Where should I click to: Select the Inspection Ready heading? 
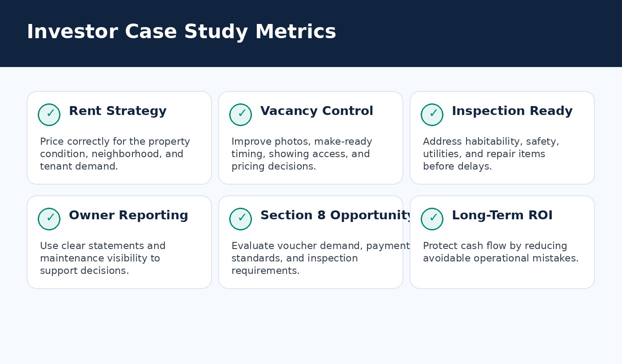[512, 111]
